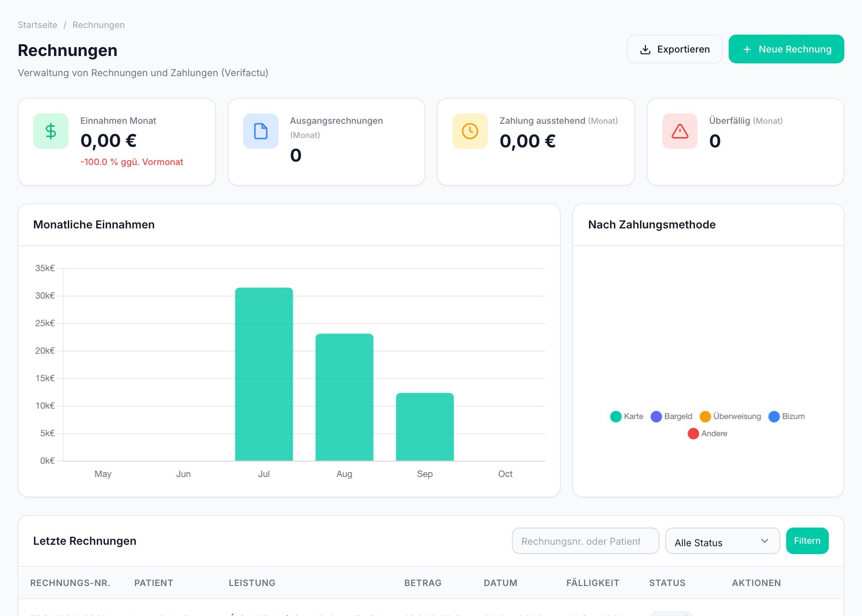Toggle Andere legend red swatch
Screen dimensions: 862x616
(693, 434)
